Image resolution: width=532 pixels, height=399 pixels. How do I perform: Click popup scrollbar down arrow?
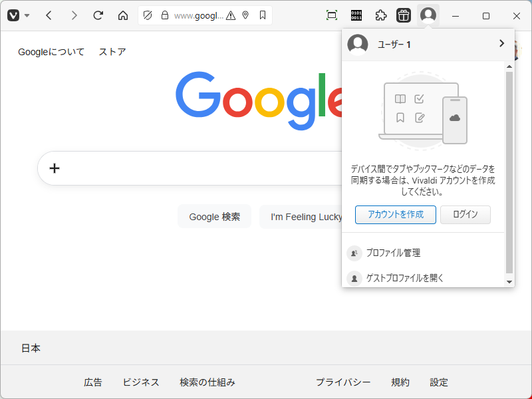509,281
